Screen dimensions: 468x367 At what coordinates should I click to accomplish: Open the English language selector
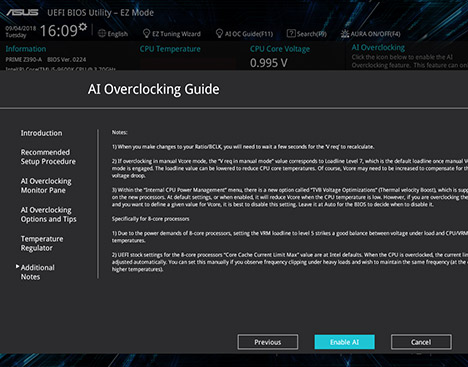[118, 34]
